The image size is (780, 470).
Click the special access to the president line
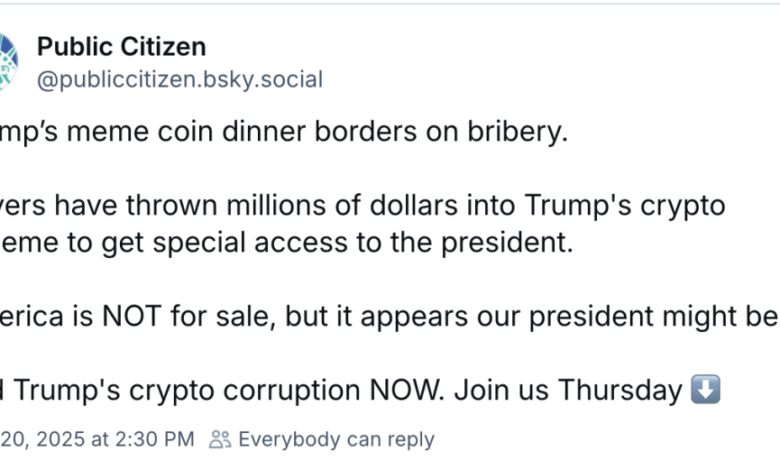pos(287,243)
